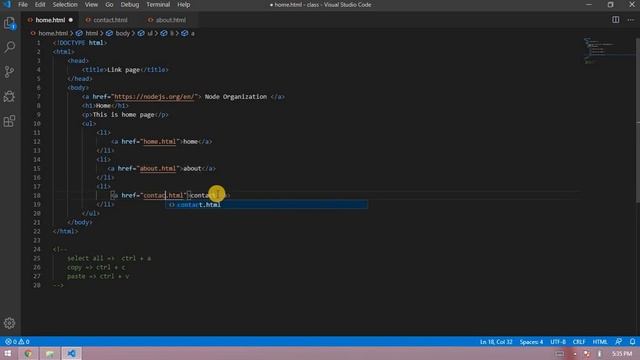
Task: Click the 'copy => ctrl + c' comment line
Action: 96,267
